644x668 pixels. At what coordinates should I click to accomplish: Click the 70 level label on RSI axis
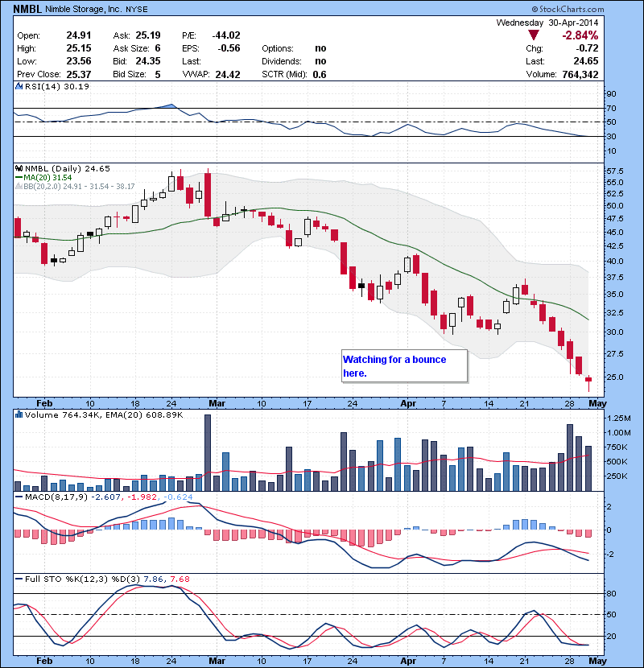click(x=612, y=108)
